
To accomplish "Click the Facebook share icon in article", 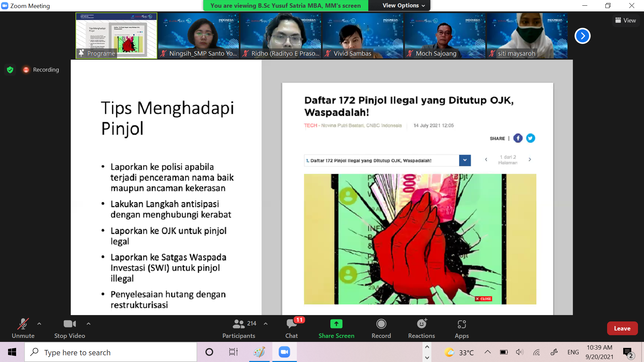I will 518,138.
